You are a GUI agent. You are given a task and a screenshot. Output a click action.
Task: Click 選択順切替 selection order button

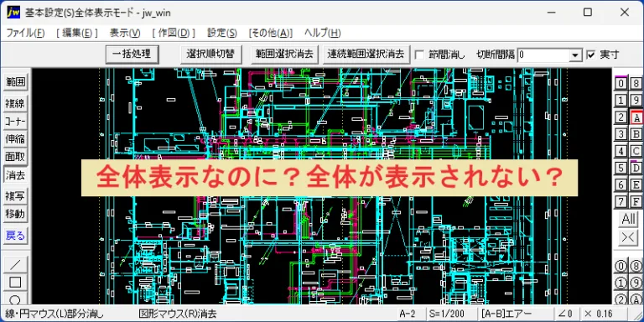point(211,55)
